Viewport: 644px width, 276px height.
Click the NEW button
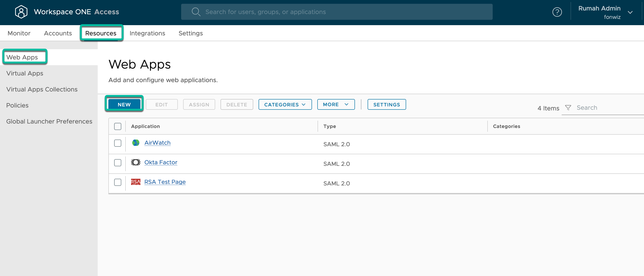click(124, 104)
